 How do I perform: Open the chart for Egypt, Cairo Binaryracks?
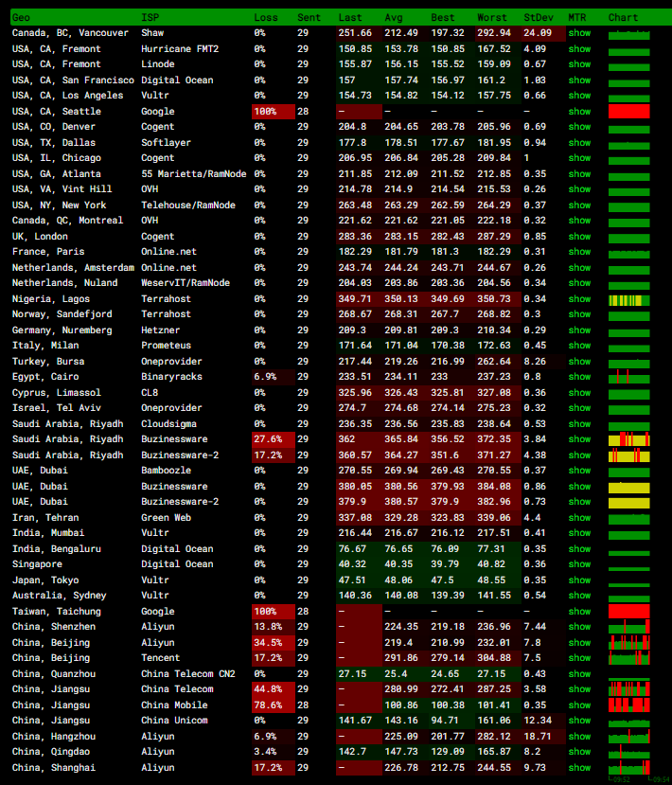[629, 377]
